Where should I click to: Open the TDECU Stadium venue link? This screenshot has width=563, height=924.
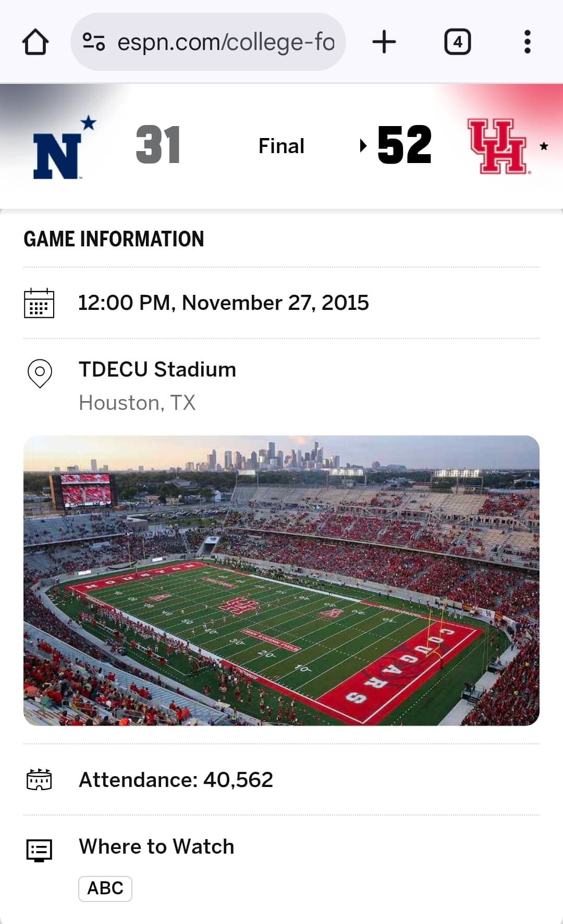point(157,369)
